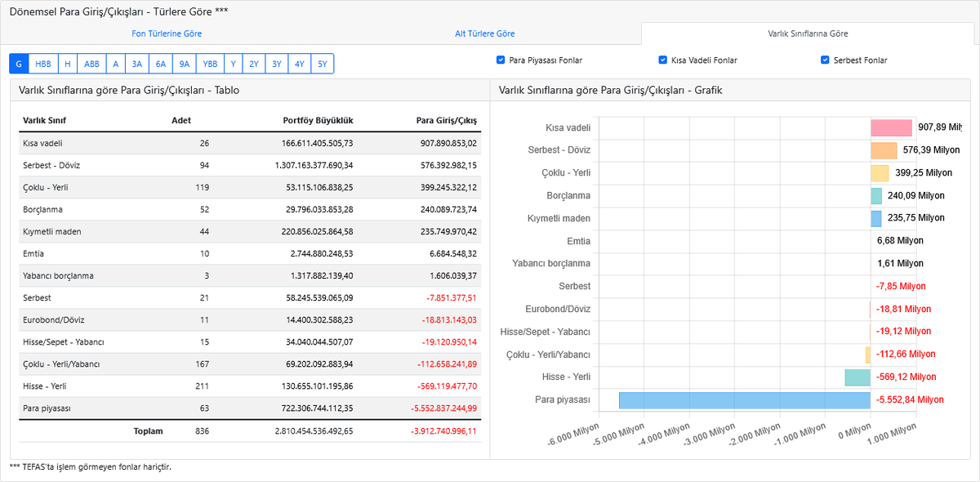Click the Portföy Büyüklük column header
This screenshot has width=980, height=482.
point(318,121)
